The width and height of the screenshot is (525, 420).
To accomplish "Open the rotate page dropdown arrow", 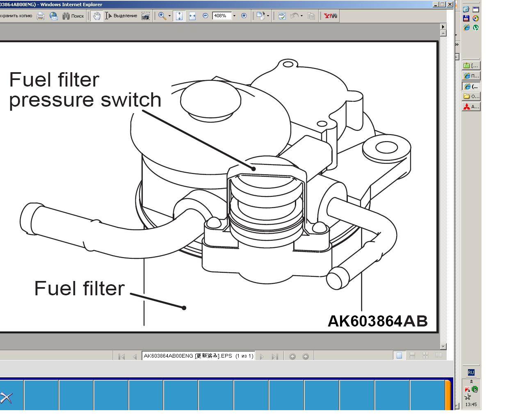I will (x=268, y=16).
